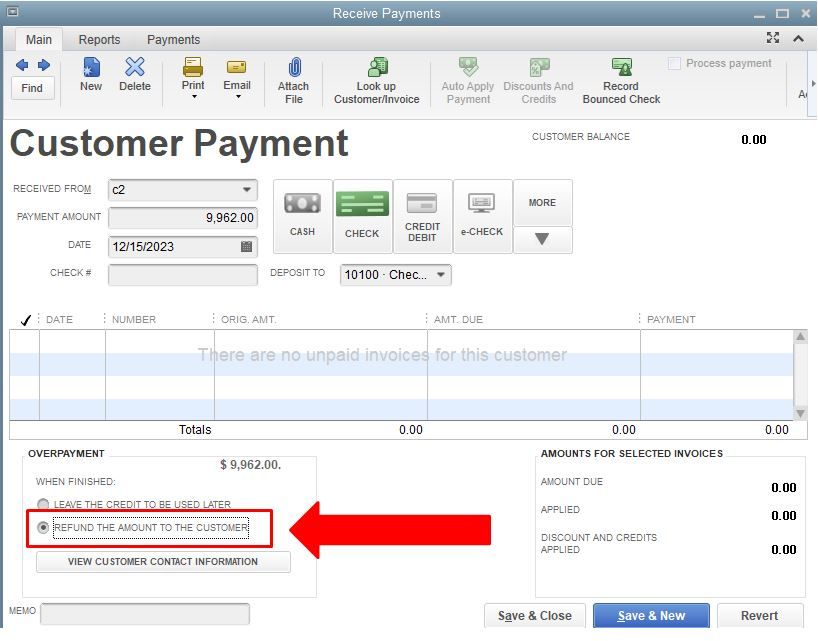Show MORE payment methods
Viewport: 818px width, 641px height.
pos(543,202)
